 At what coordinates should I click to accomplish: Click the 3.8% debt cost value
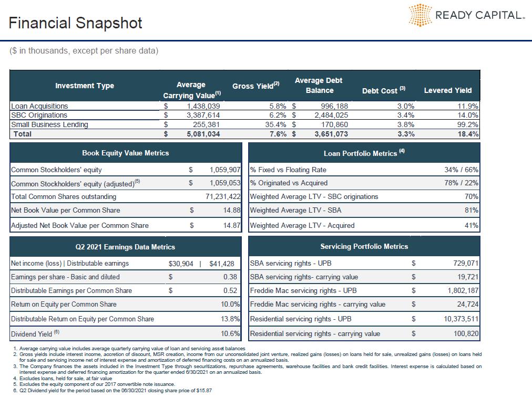406,124
